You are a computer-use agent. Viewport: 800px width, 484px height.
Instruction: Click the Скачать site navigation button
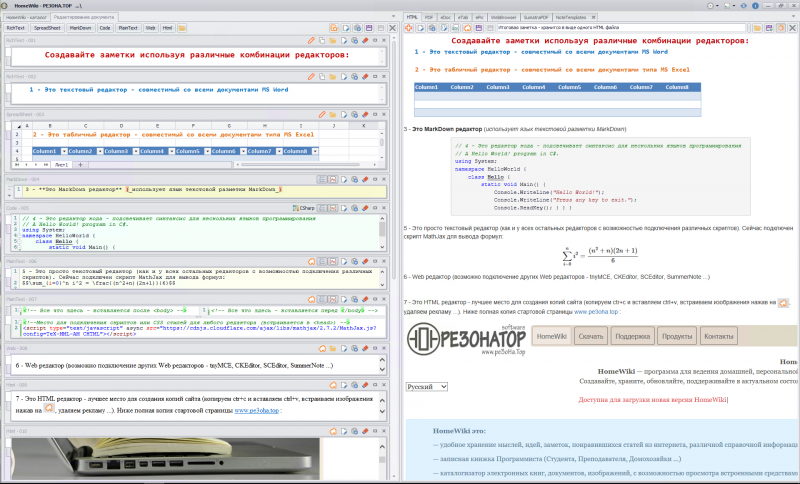click(x=591, y=337)
